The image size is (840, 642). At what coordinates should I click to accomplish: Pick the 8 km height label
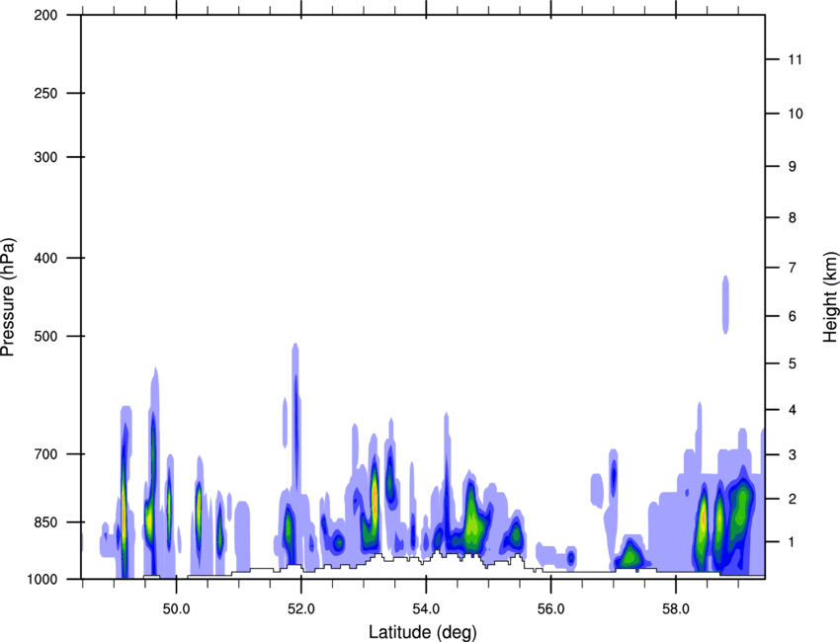click(x=793, y=217)
